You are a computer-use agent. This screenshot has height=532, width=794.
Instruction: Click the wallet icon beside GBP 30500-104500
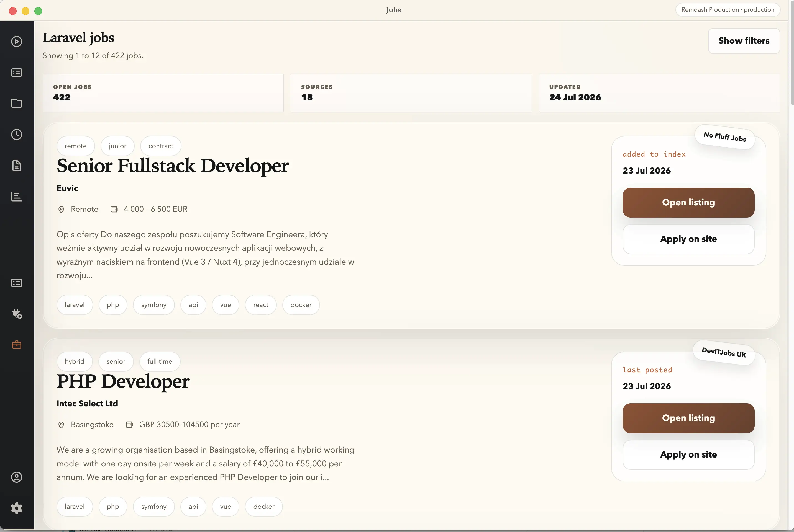coord(129,425)
